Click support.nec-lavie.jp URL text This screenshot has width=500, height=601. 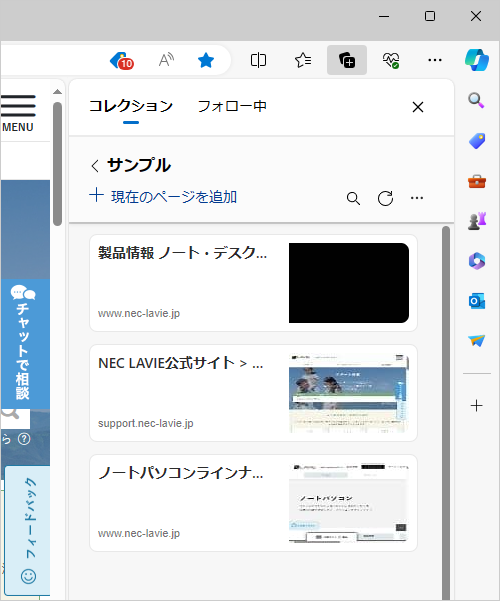click(146, 423)
